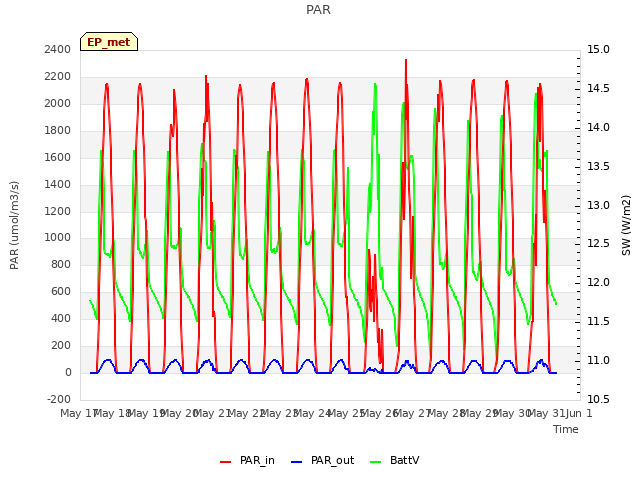
Task: Click the highest green BattV peak near 14.5
Action: click(x=375, y=85)
